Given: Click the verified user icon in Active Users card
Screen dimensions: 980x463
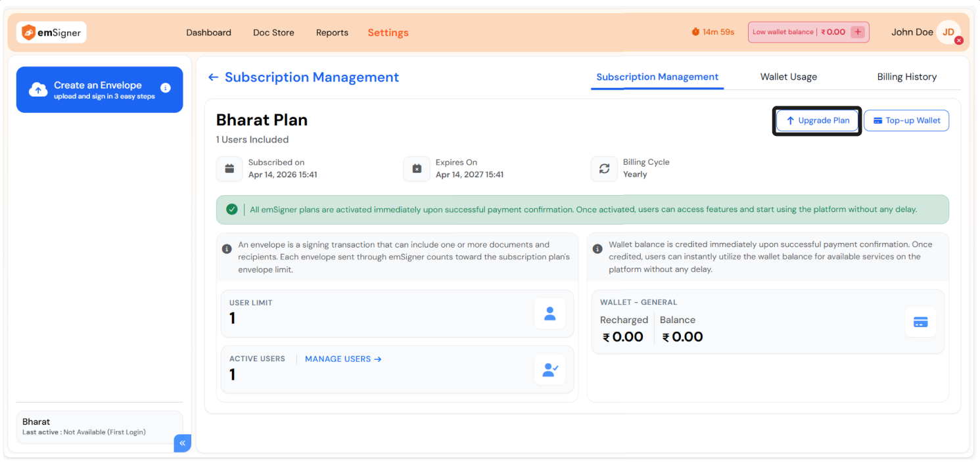Looking at the screenshot, I should pyautogui.click(x=549, y=370).
